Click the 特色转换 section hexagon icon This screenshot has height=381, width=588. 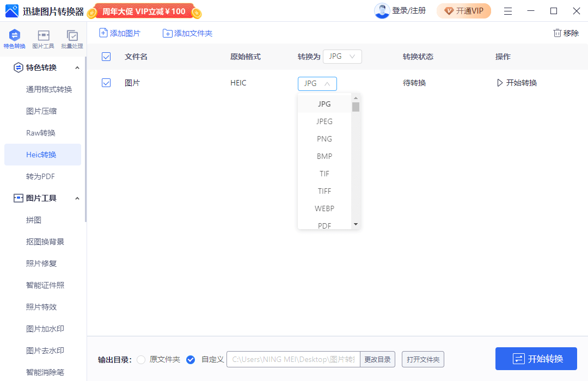[x=18, y=67]
